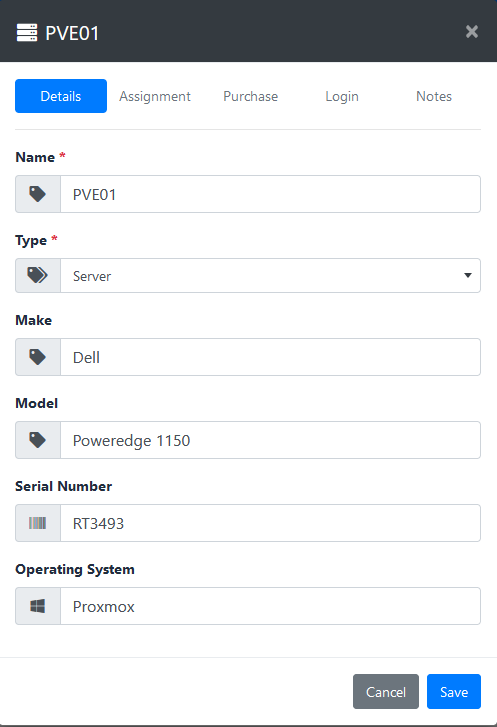
Task: Click the server icon next to PVE01 title
Action: point(27,33)
